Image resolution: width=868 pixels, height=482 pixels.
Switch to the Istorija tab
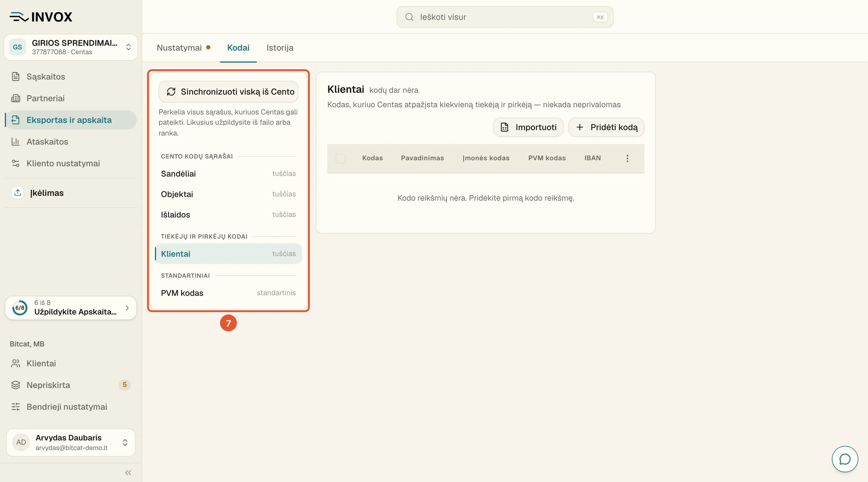[280, 48]
